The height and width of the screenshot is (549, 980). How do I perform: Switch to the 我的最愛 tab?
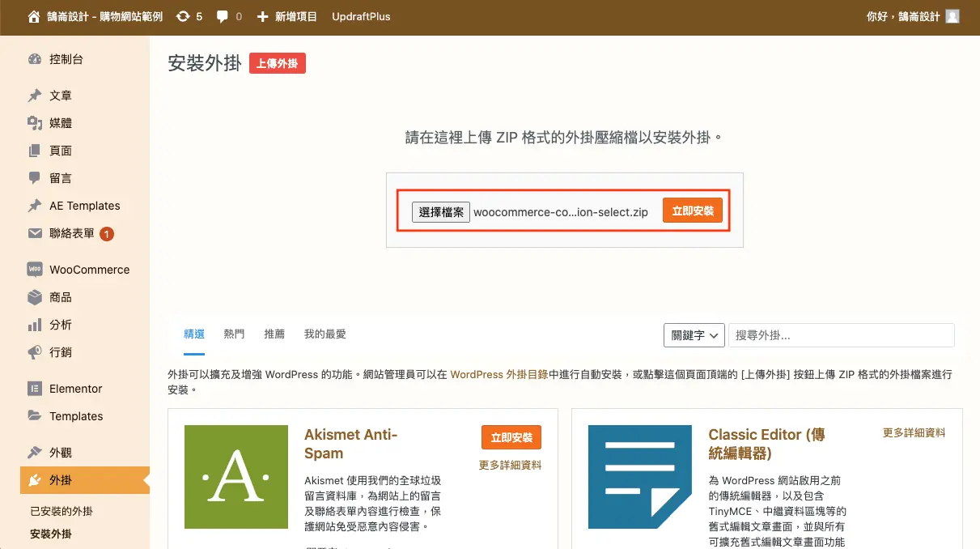point(325,334)
